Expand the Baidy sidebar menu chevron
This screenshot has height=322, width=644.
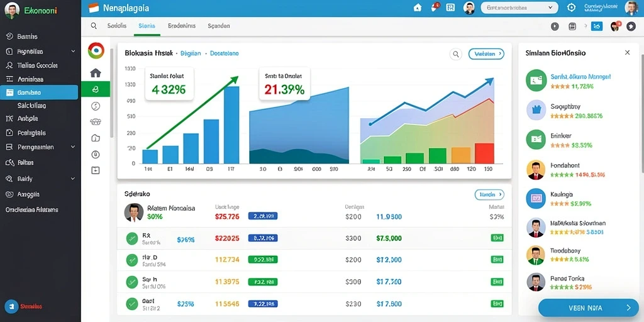(73, 179)
